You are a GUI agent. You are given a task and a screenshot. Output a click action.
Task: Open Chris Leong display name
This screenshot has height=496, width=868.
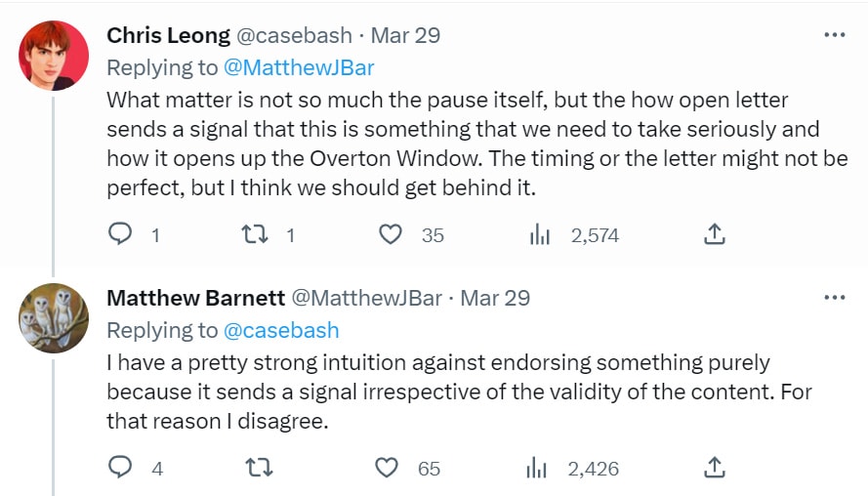(x=168, y=35)
